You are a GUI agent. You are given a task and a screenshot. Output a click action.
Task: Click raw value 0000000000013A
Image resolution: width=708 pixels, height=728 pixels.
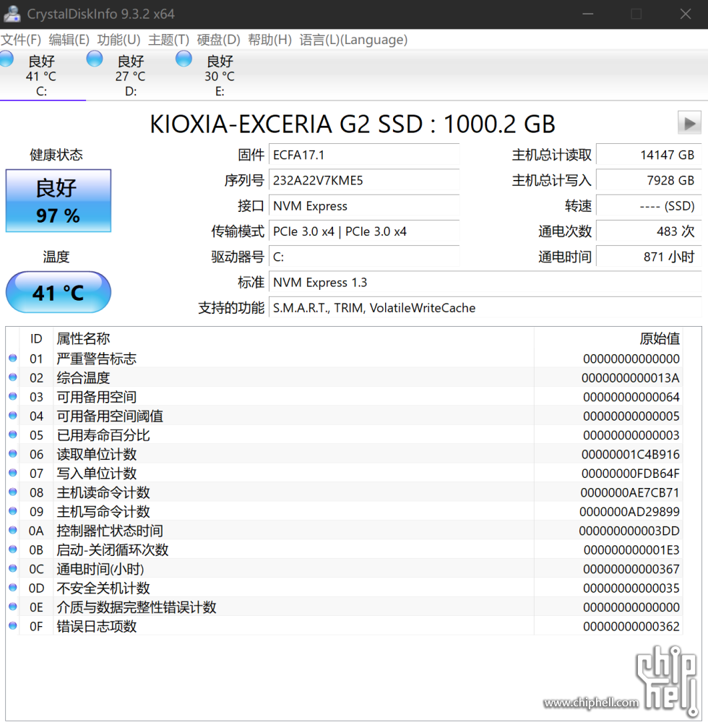coord(631,378)
